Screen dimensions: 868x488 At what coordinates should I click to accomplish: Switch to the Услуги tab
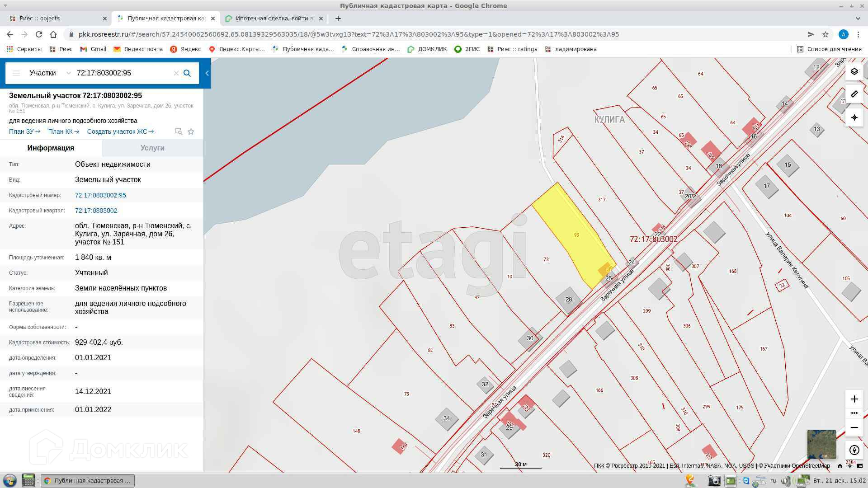tap(152, 148)
